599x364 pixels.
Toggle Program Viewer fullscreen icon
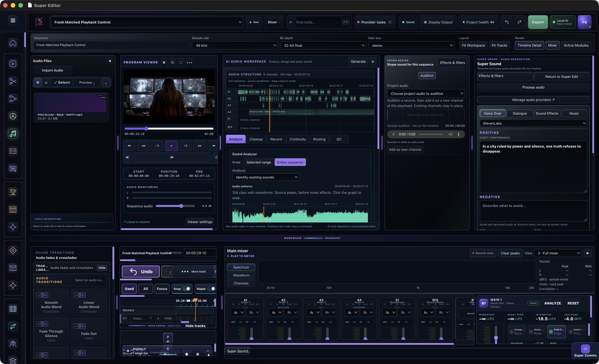[x=181, y=62]
